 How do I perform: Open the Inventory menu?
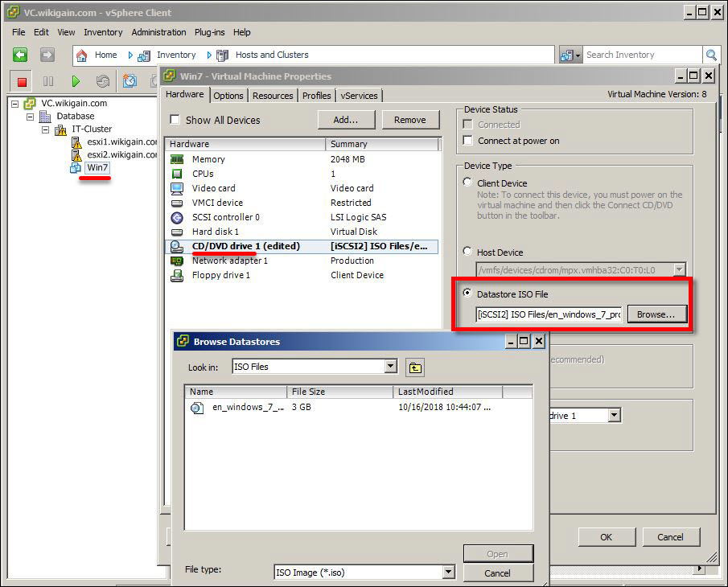pyautogui.click(x=103, y=32)
